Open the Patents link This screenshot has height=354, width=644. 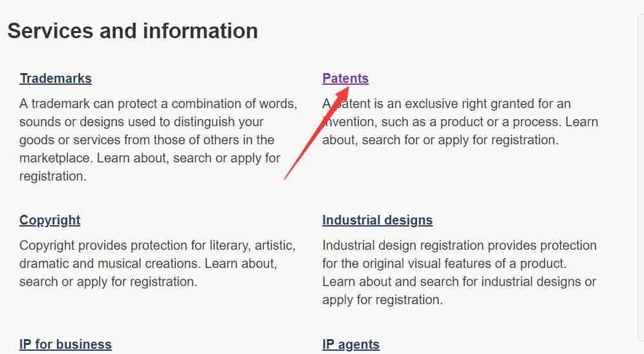(345, 78)
